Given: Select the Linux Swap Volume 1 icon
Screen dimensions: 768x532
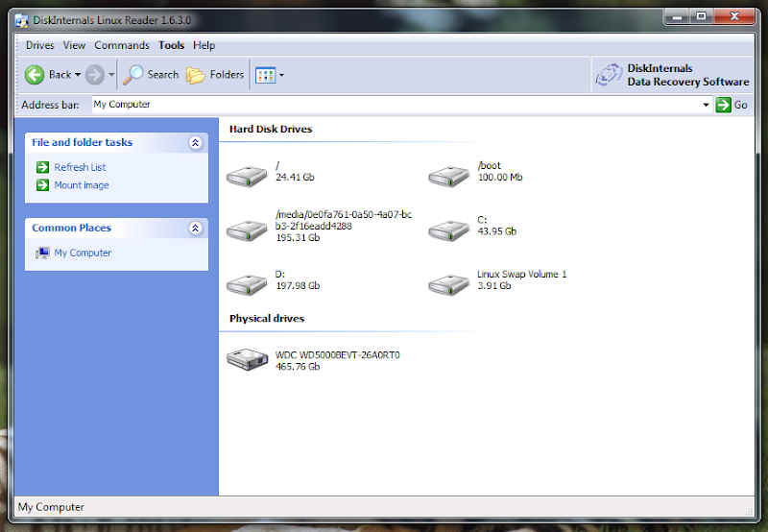Looking at the screenshot, I should click(448, 284).
